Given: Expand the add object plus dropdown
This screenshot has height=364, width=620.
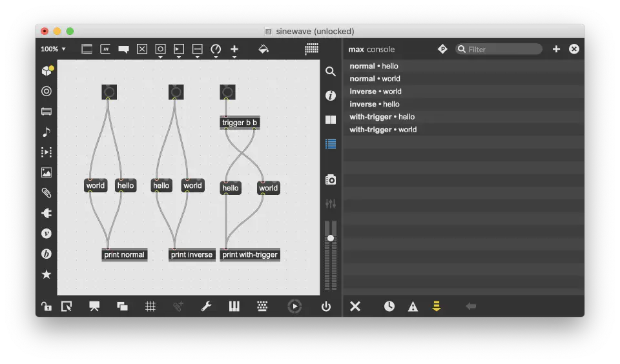Looking at the screenshot, I should click(x=234, y=57).
